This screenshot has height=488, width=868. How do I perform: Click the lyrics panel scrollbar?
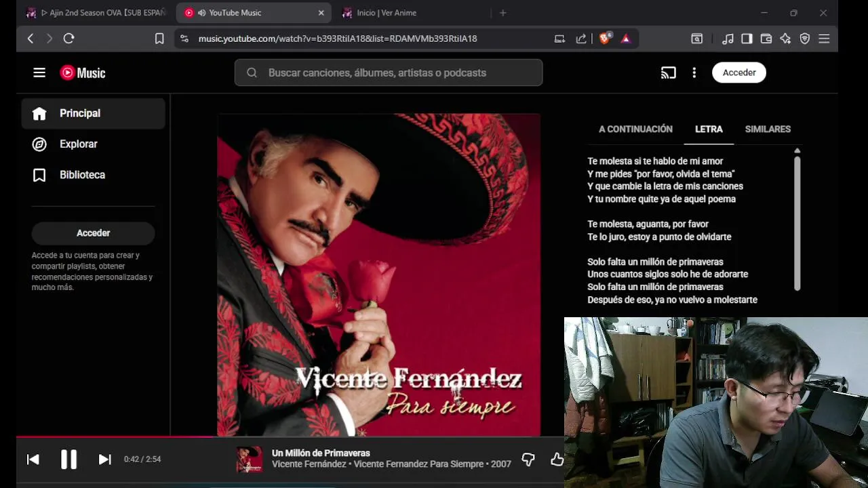pos(797,224)
